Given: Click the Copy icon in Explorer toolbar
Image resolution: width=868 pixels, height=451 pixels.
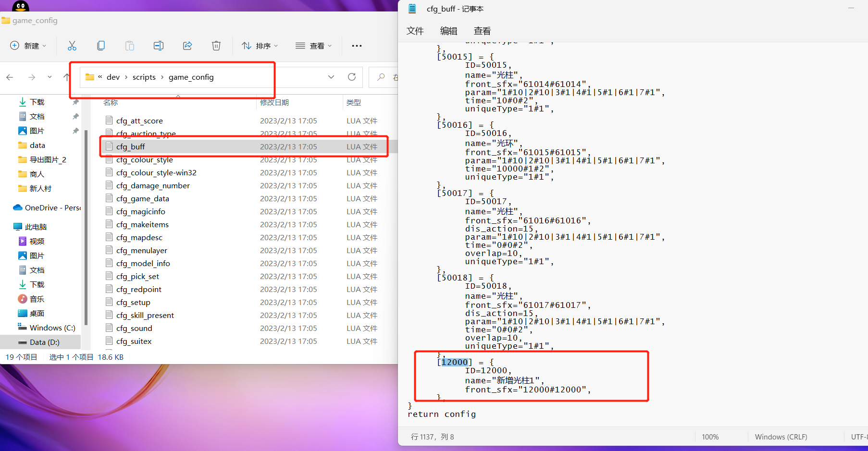Looking at the screenshot, I should coord(101,46).
